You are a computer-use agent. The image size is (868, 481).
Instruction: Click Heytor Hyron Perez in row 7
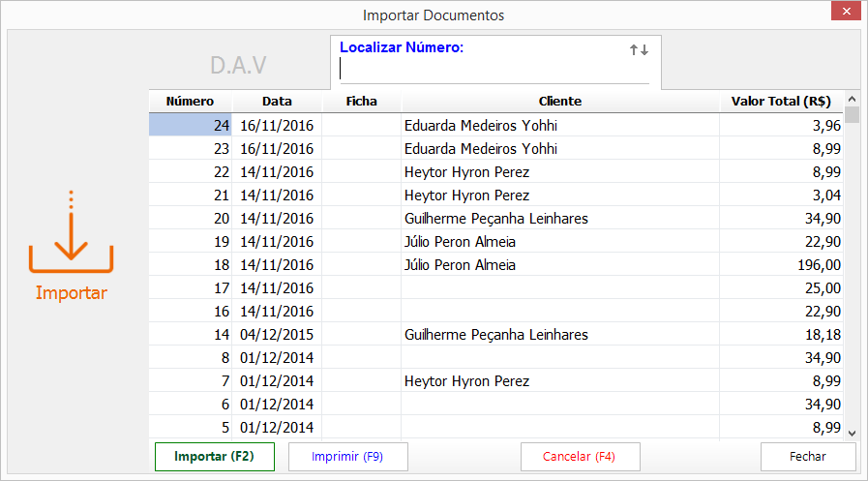[x=466, y=381]
